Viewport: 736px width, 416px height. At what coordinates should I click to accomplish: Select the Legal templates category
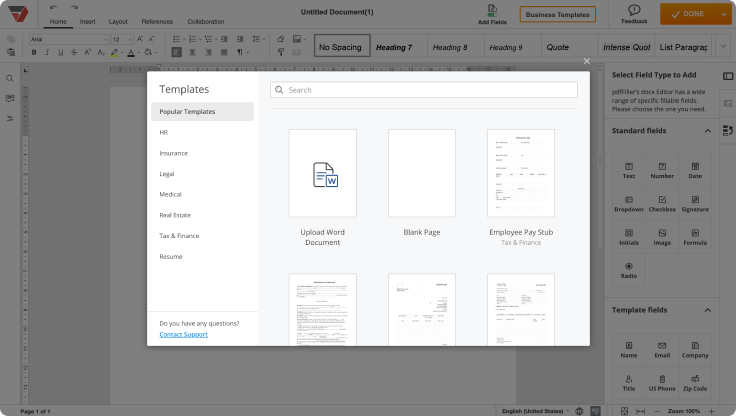pyautogui.click(x=167, y=174)
